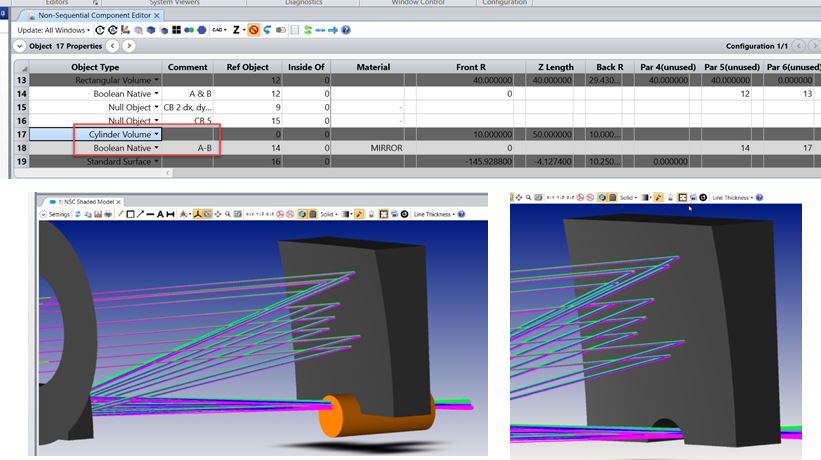Click the refresh icon in Shaded Model toolbar
Screen dimensions: 821x460
[x=80, y=214]
